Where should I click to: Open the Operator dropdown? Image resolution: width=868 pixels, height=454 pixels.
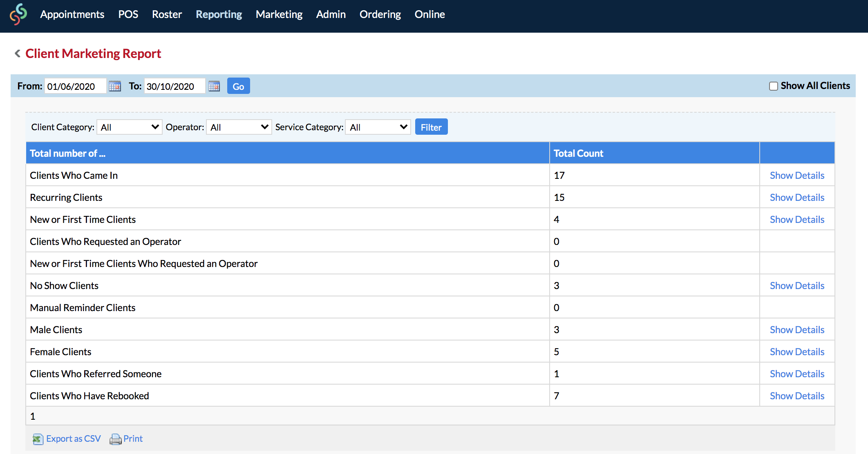239,127
